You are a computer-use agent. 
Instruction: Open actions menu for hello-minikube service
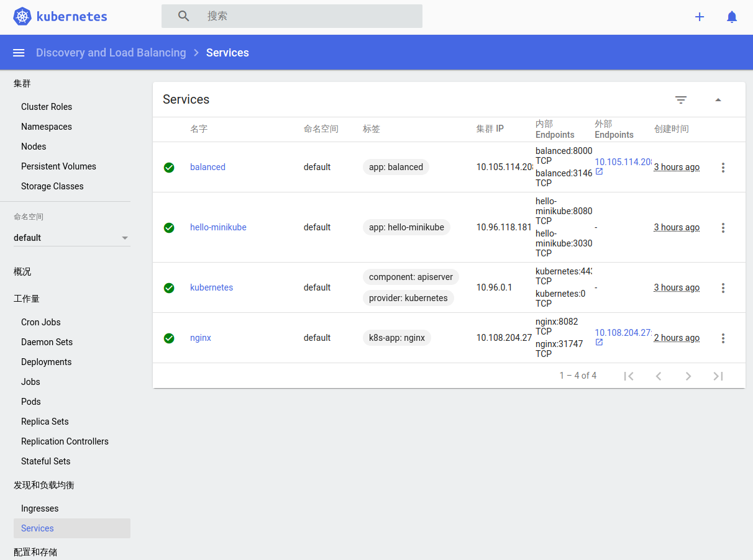[x=723, y=228]
